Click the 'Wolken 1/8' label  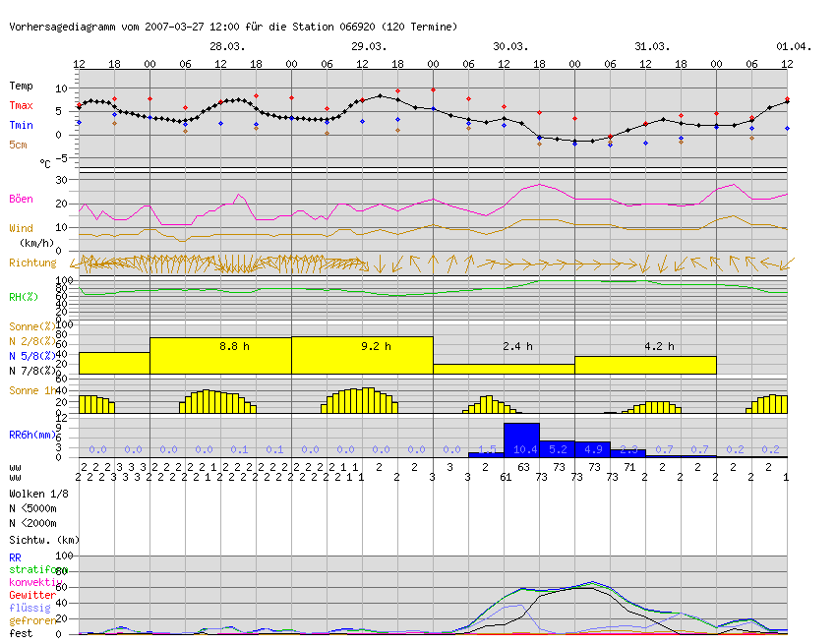[x=38, y=494]
